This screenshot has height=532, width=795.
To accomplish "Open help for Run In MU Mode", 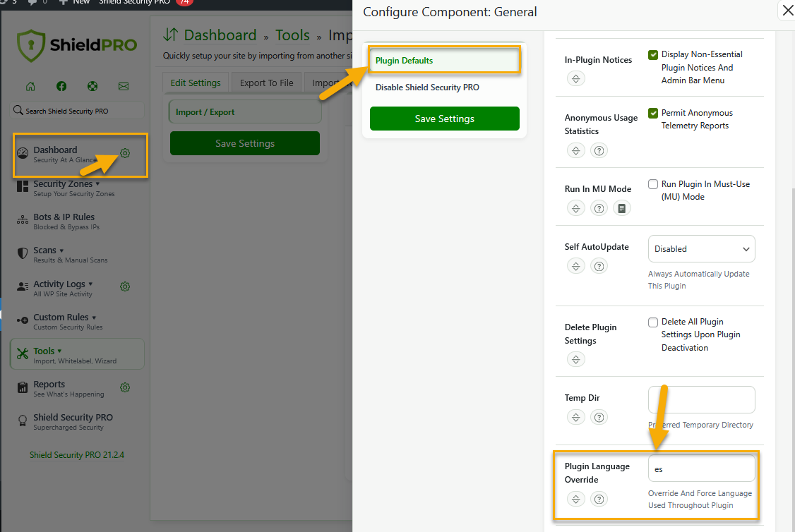I will 599,208.
